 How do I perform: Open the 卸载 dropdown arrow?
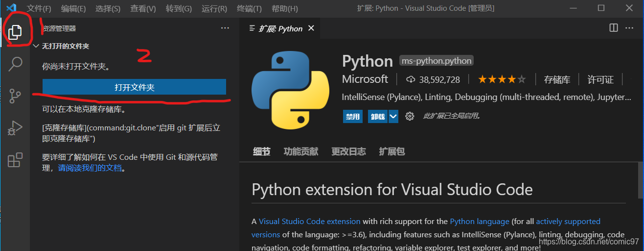(x=393, y=116)
